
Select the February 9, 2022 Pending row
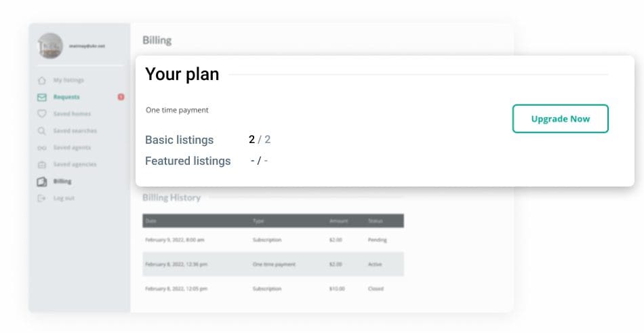pos(273,240)
